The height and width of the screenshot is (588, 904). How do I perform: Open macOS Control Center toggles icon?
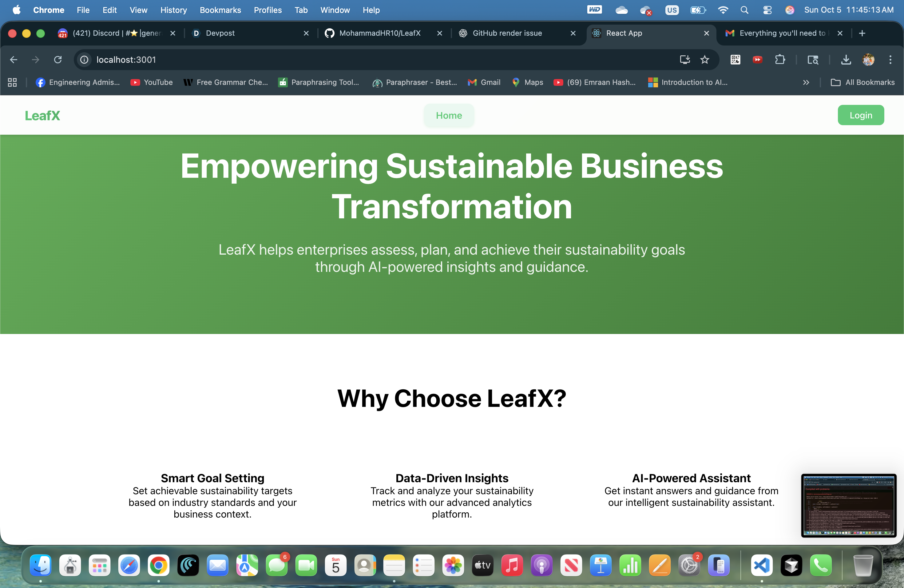tap(767, 10)
